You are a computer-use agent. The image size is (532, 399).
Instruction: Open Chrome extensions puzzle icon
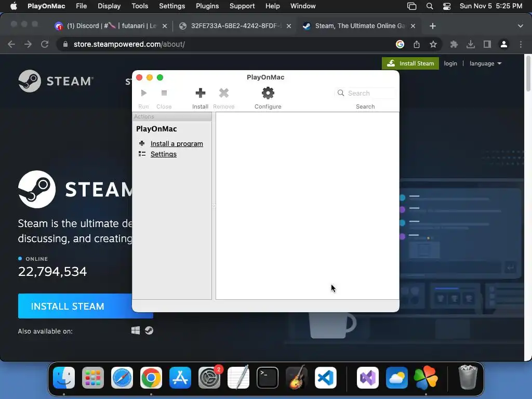click(454, 44)
